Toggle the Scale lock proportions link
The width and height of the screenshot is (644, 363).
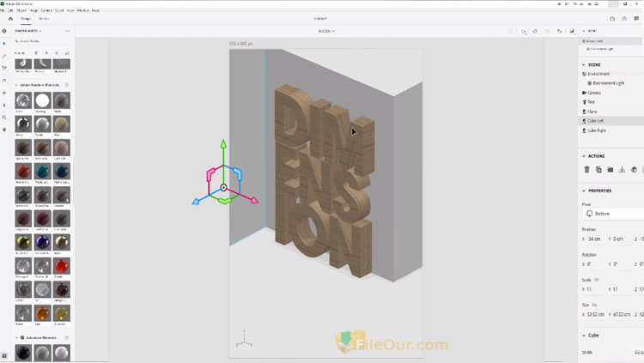[x=597, y=280]
